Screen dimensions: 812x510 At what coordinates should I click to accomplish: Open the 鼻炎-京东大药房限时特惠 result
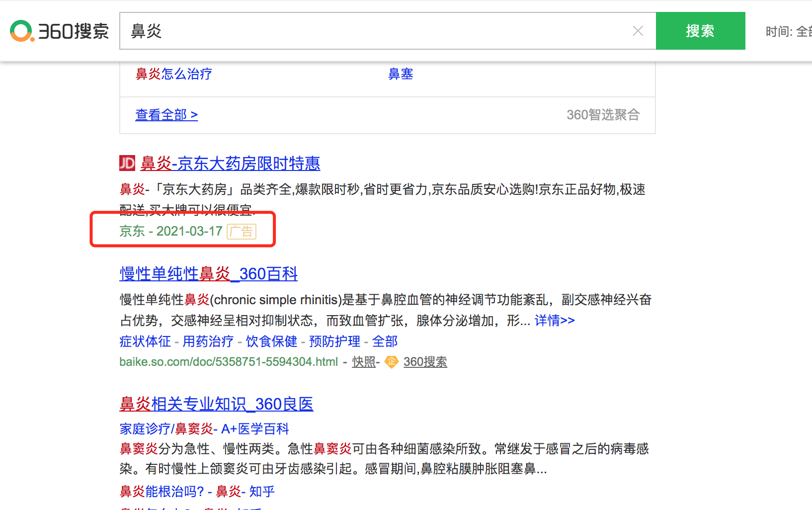[230, 163]
